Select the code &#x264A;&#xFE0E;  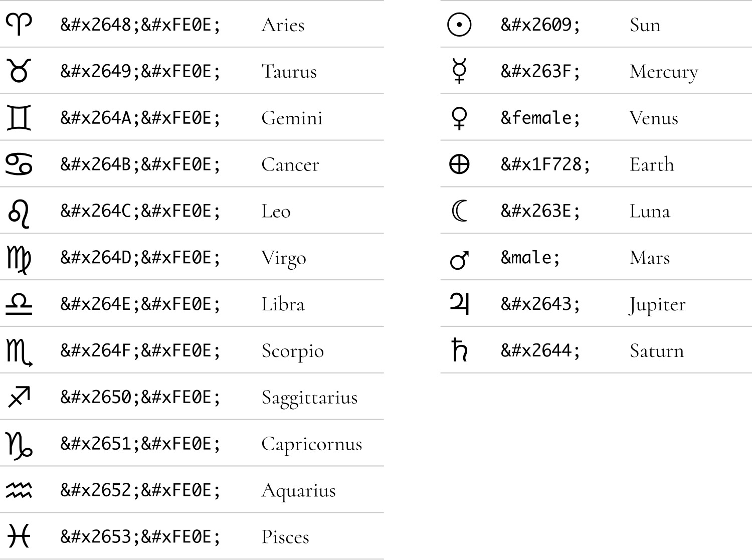click(140, 118)
